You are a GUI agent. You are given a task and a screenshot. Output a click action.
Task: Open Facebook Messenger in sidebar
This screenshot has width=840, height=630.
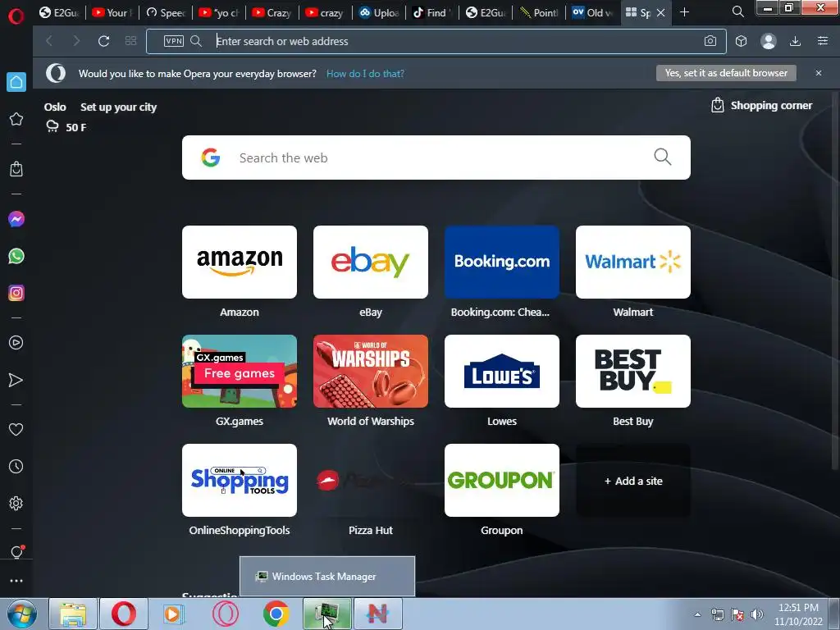point(16,219)
